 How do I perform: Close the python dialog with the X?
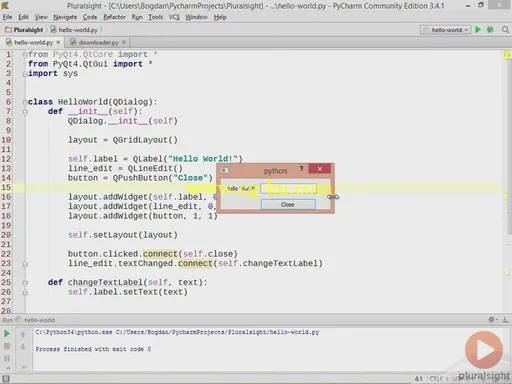pos(320,169)
